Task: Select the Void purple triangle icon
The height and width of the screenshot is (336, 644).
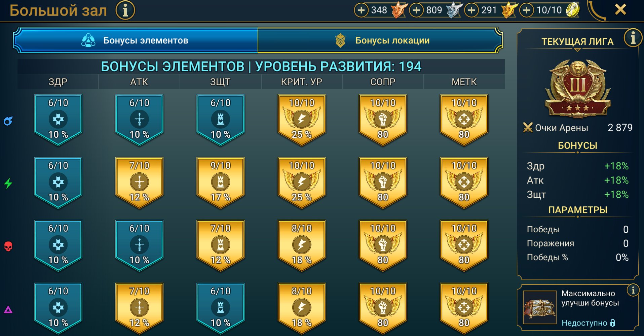Action: (8, 309)
